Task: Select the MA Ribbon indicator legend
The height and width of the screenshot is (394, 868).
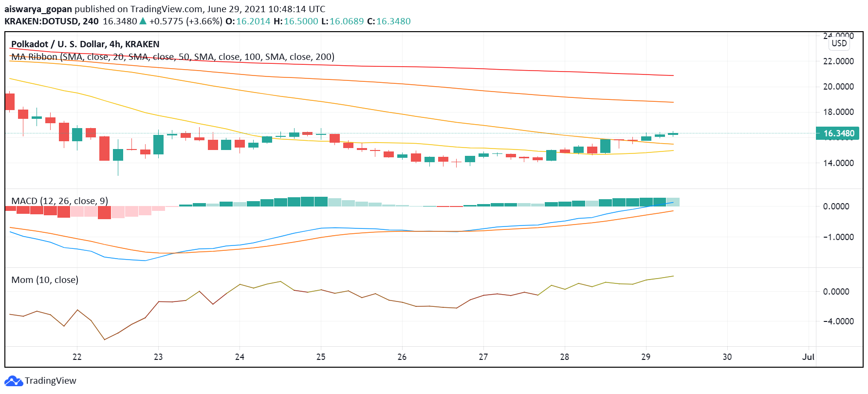Action: coord(173,57)
